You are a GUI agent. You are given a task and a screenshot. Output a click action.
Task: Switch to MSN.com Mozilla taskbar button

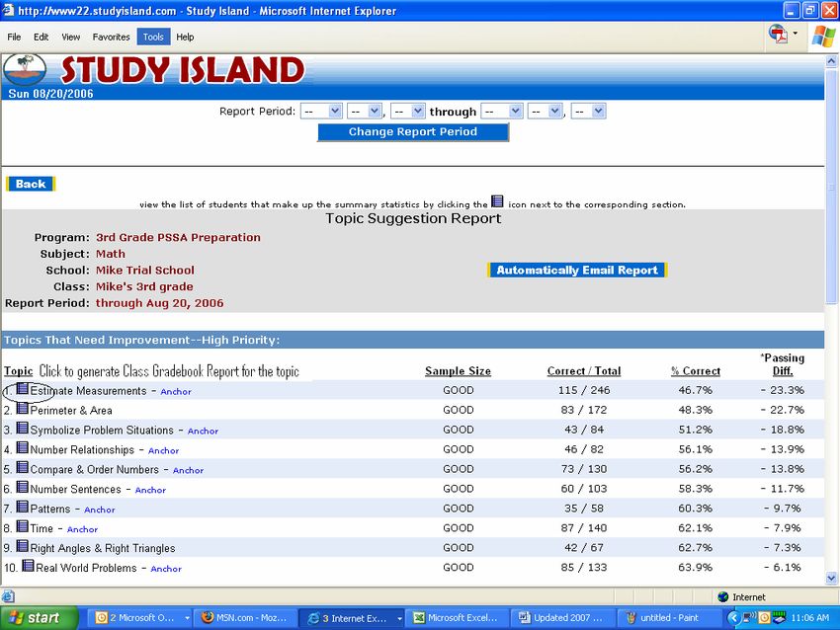244,618
